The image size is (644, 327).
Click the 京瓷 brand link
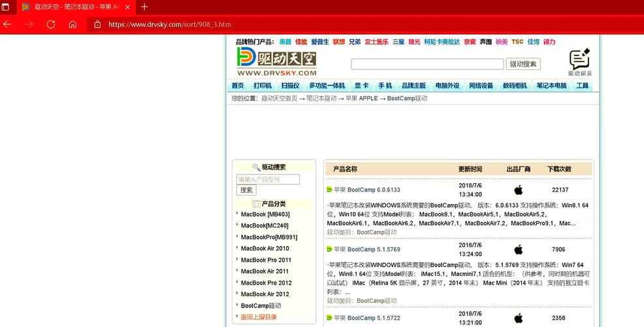[470, 42]
